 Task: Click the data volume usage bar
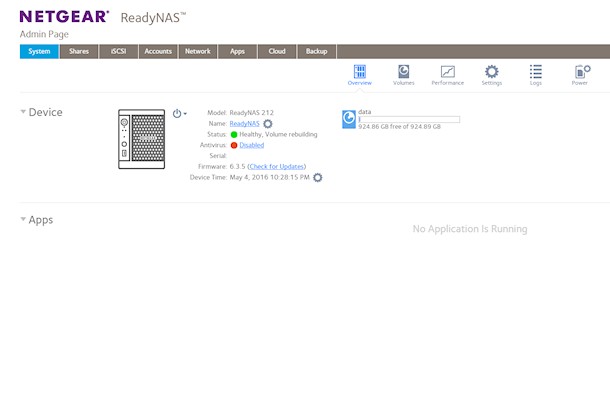tap(408, 119)
